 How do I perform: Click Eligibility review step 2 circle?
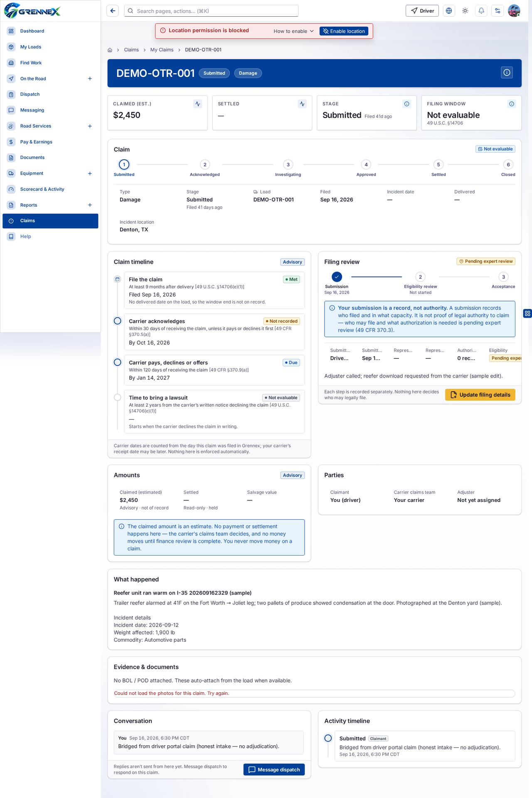420,277
